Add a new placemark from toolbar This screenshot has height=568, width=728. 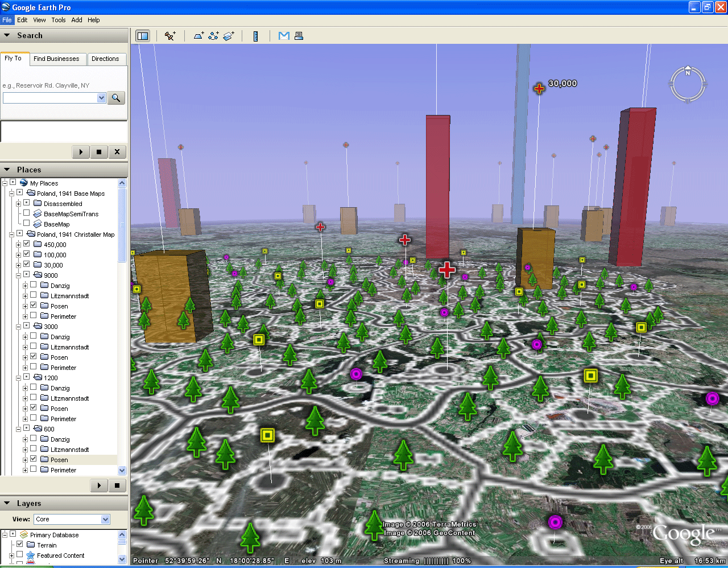point(170,36)
